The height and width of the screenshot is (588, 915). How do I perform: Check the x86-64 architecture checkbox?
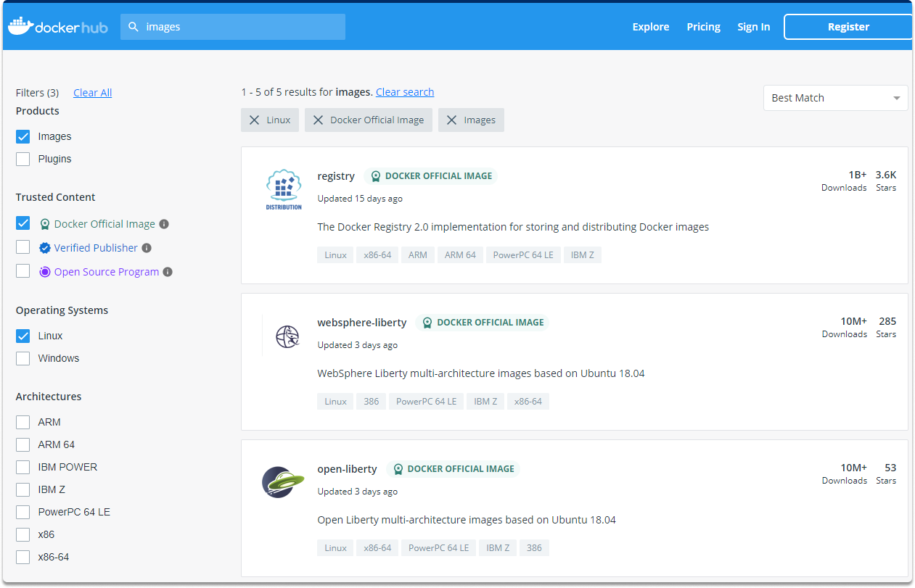(23, 557)
